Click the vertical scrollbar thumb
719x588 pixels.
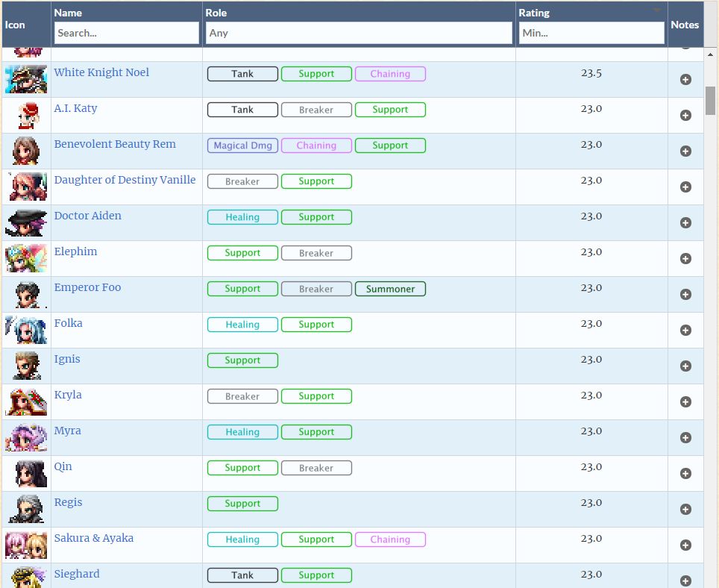pos(710,101)
